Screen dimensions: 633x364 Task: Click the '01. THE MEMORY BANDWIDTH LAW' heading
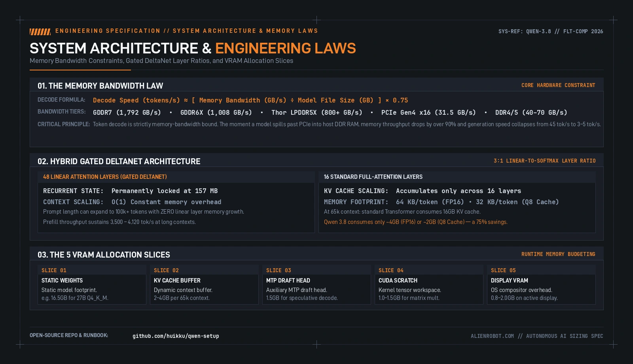[100, 86]
